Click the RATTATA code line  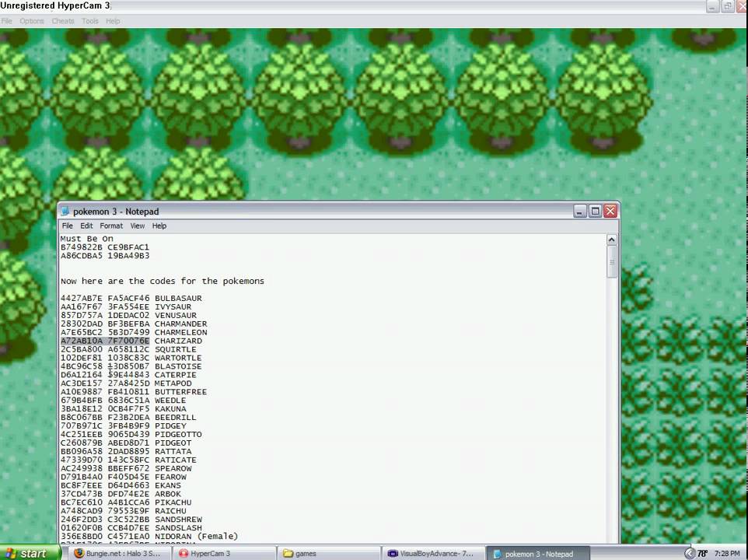click(126, 451)
